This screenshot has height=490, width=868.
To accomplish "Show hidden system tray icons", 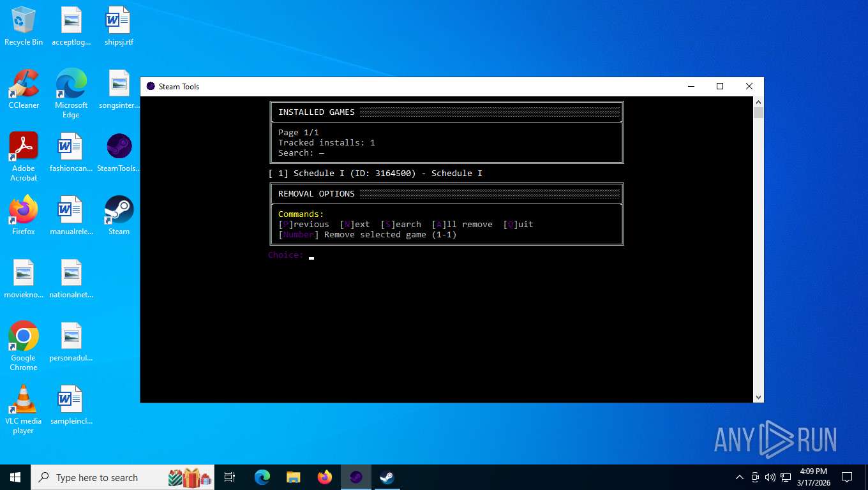I will (740, 477).
